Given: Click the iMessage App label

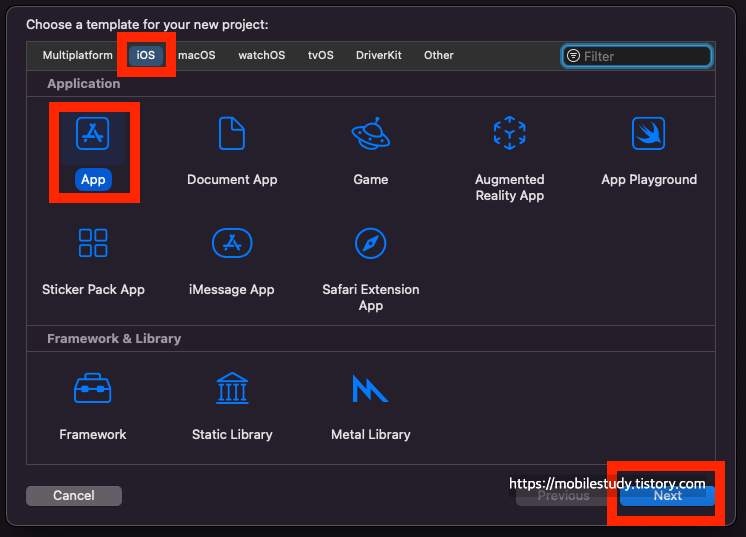Looking at the screenshot, I should pyautogui.click(x=232, y=289).
